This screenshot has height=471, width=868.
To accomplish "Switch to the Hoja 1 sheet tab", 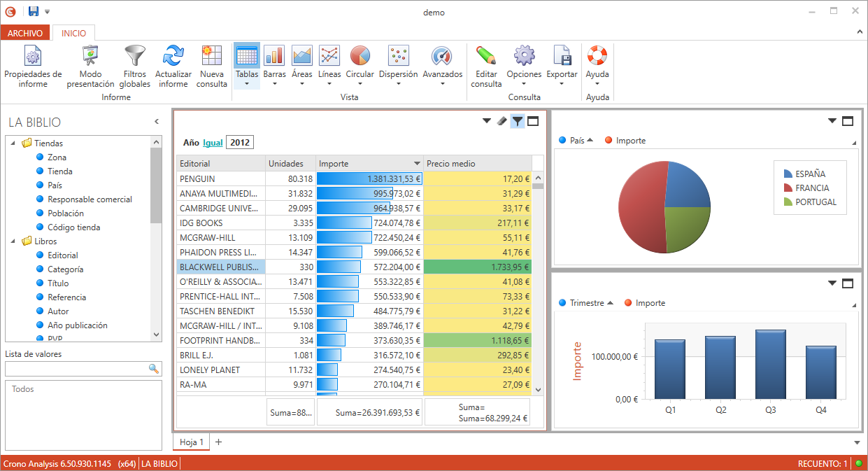I will (x=190, y=442).
